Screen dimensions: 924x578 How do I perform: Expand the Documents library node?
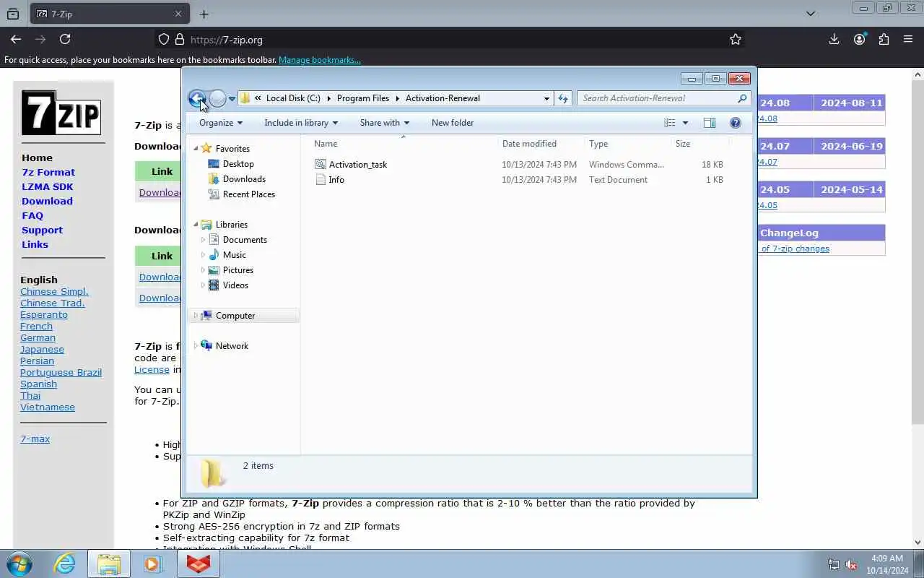pyautogui.click(x=203, y=240)
